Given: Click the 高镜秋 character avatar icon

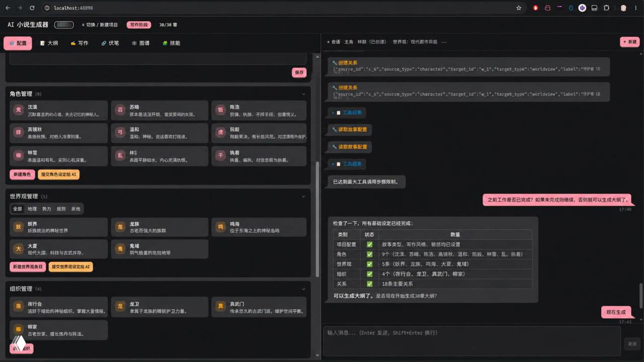Looking at the screenshot, I should tap(19, 133).
